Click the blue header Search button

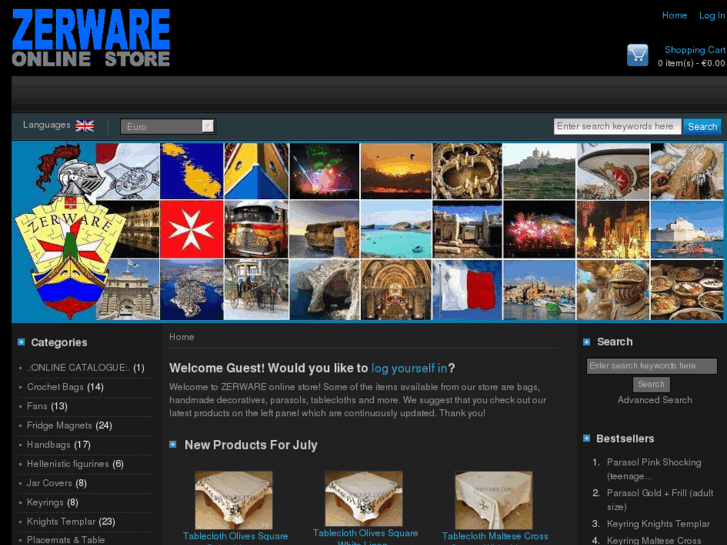tap(702, 126)
